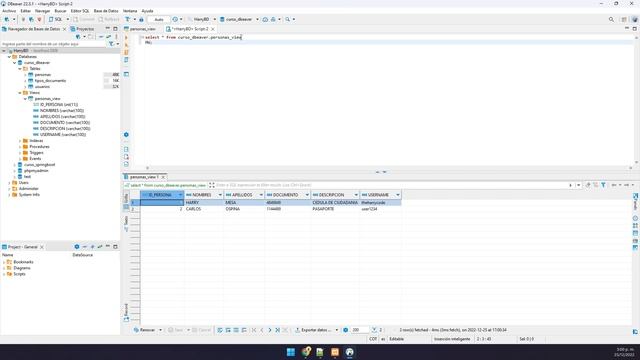This screenshot has width=640, height=360.
Task: Open the SQL button dropdown arrow
Action: pos(68,19)
